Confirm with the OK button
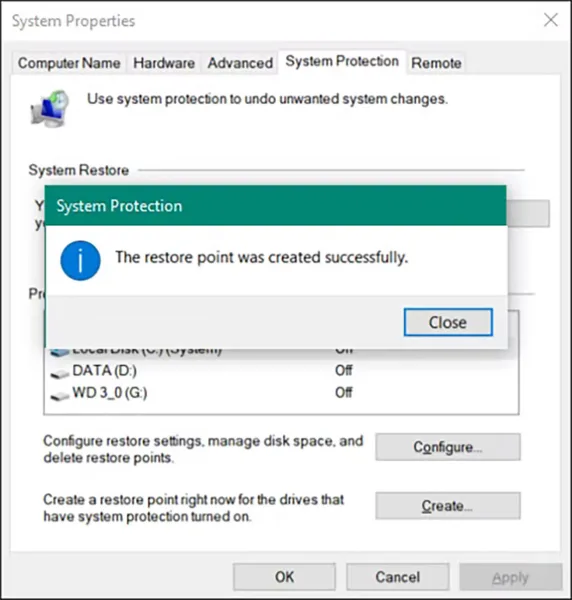 pos(284,577)
